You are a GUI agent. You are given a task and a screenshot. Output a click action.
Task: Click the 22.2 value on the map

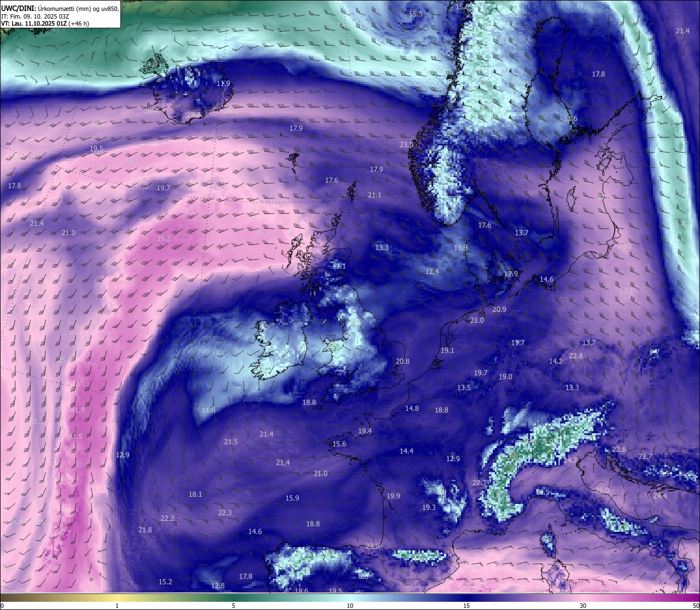(167, 518)
